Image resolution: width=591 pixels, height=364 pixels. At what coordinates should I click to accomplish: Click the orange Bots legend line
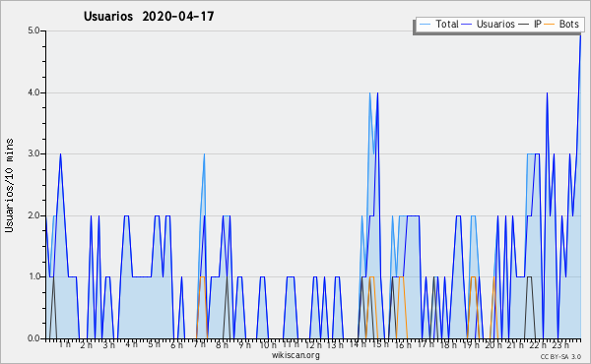550,25
